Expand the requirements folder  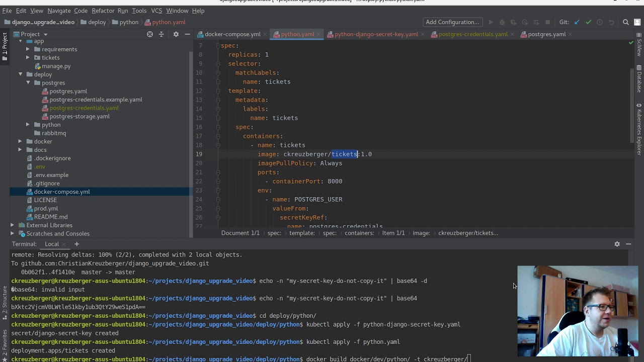[28, 49]
